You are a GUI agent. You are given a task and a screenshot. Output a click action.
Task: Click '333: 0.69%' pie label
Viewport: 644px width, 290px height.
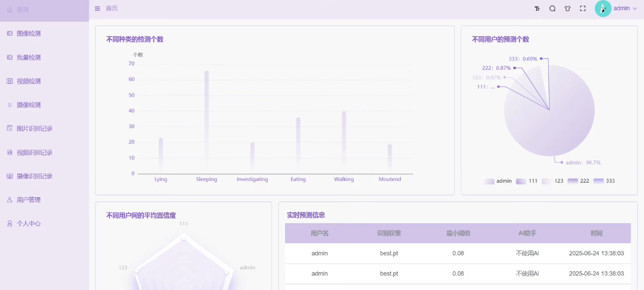tap(523, 59)
